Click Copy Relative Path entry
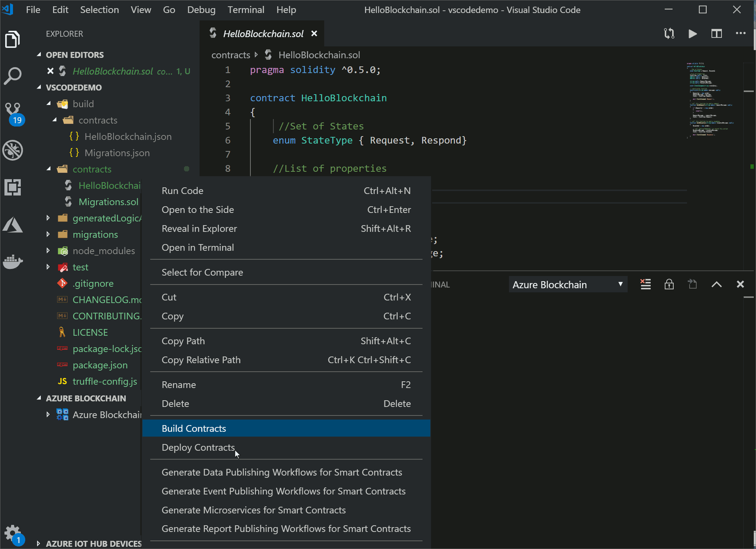This screenshot has width=756, height=549. [x=201, y=360]
